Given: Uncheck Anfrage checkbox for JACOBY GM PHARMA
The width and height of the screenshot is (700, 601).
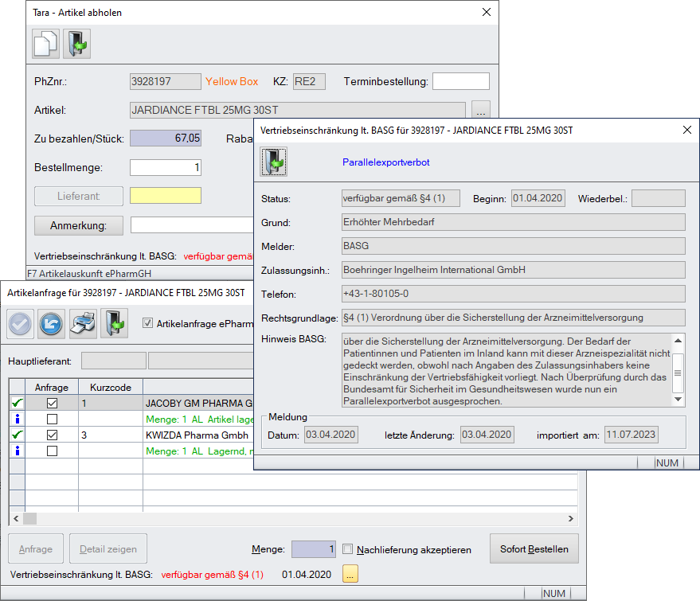Looking at the screenshot, I should click(x=52, y=404).
